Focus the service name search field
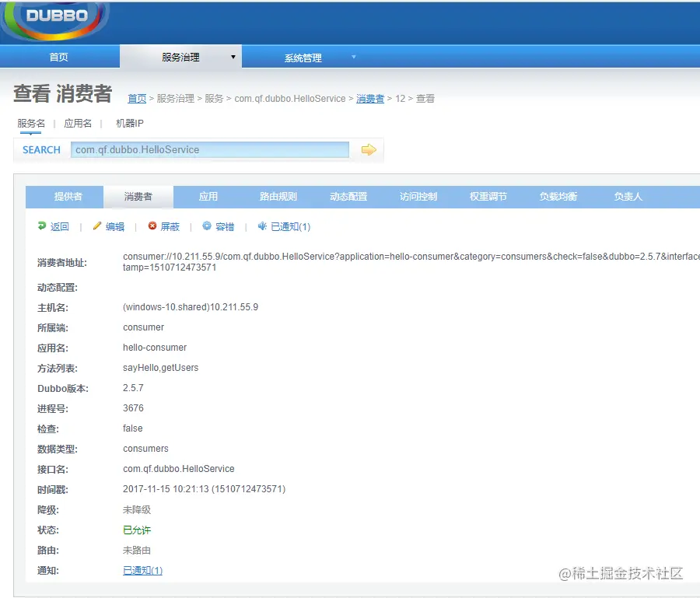This screenshot has width=700, height=598. click(210, 150)
